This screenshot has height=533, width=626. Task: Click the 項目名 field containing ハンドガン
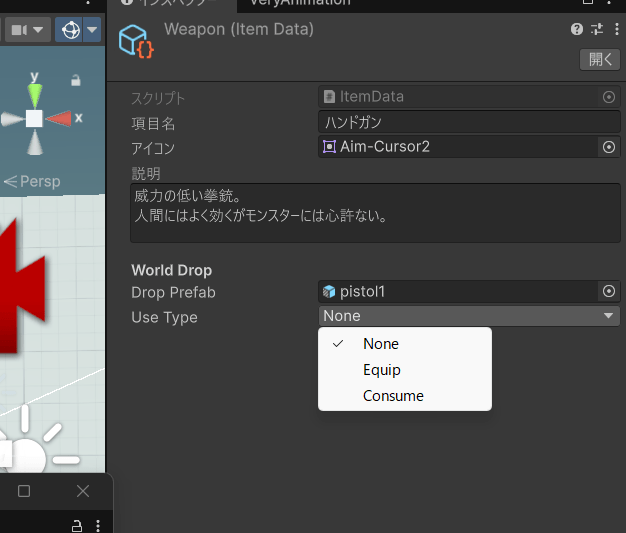470,122
